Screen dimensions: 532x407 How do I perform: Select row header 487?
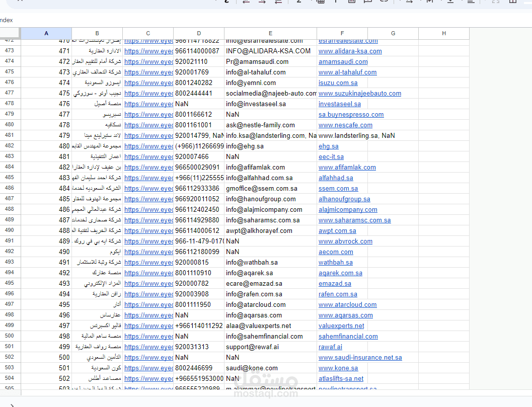pyautogui.click(x=10, y=198)
